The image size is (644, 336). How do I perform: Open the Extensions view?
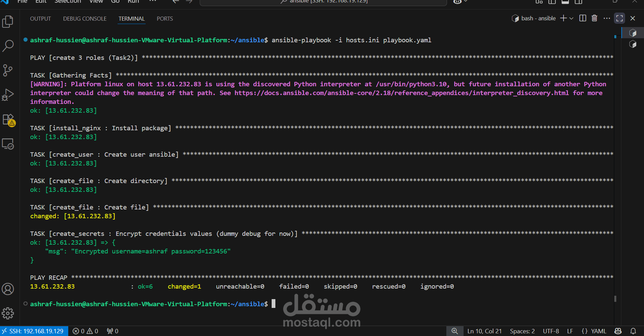click(x=8, y=119)
